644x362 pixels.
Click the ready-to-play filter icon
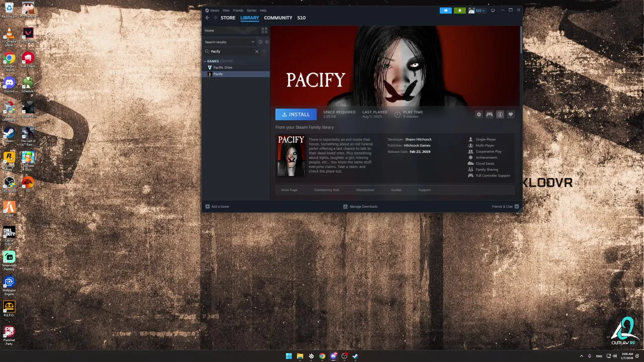coord(266,42)
